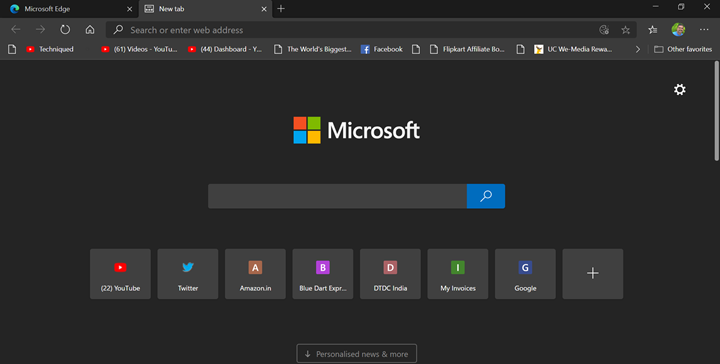This screenshot has height=364, width=720.
Task: Add this page to favorites star
Action: point(625,30)
